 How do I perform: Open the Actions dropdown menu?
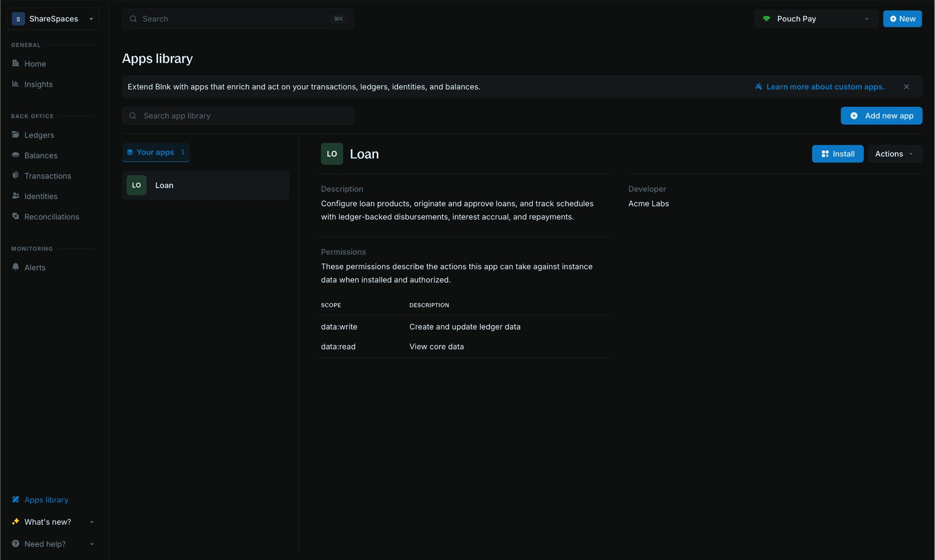(895, 154)
